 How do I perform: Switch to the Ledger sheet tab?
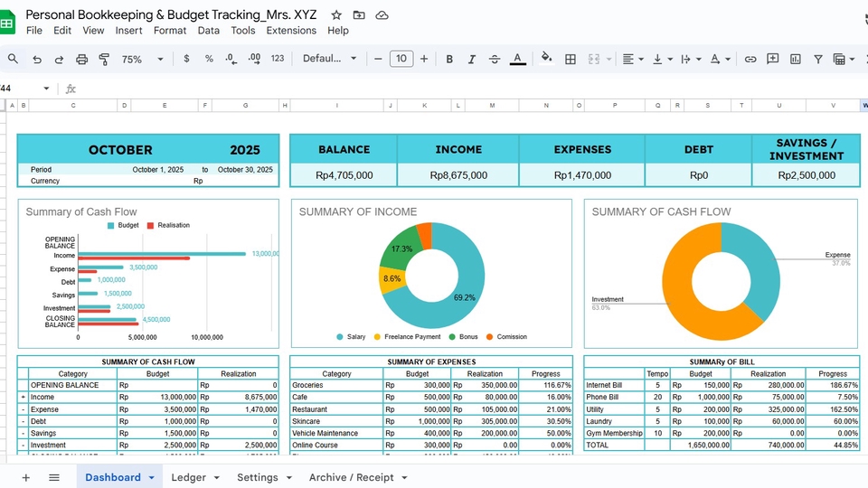[188, 477]
